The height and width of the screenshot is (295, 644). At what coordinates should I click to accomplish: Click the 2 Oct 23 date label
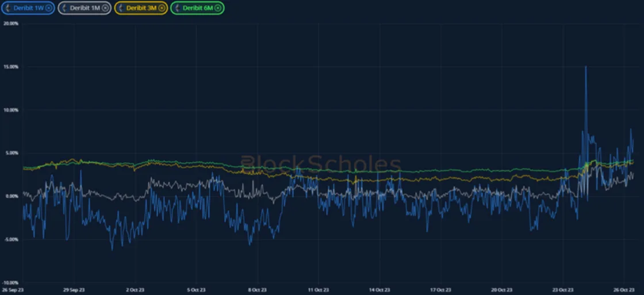coord(135,290)
